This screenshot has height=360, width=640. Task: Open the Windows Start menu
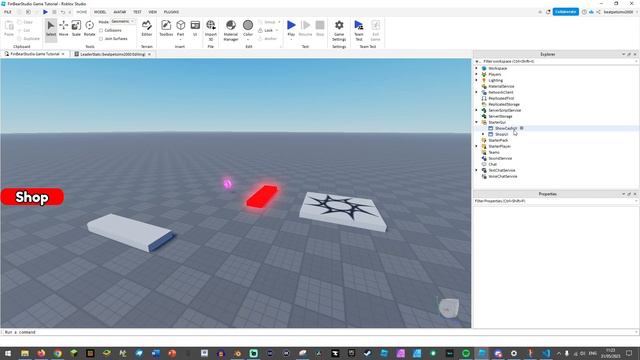8,353
